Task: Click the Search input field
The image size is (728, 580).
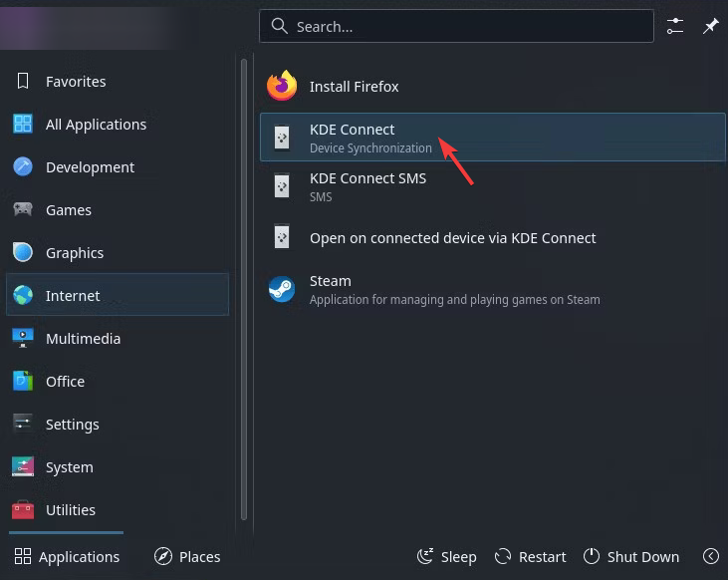Action: click(456, 26)
